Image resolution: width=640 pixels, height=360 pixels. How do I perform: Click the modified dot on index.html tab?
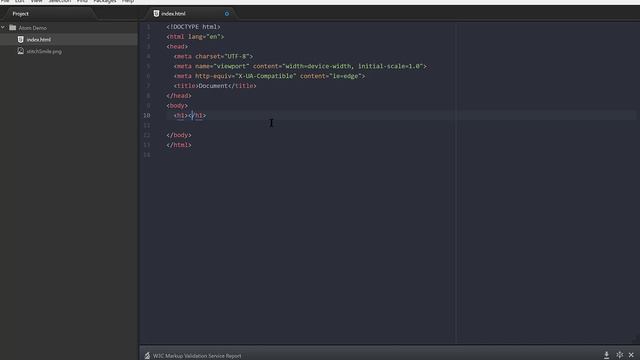[x=227, y=14]
